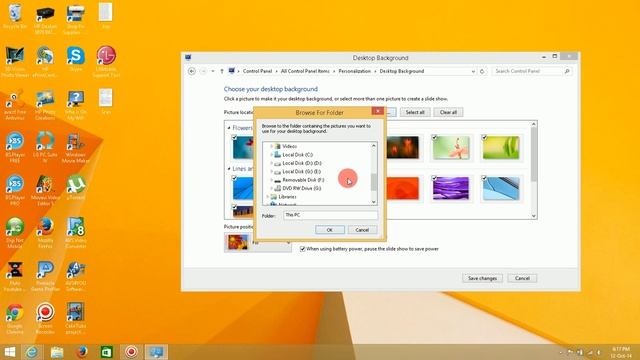Collapse the Lines wallpaper group
This screenshot has width=640, height=360.
click(x=229, y=169)
